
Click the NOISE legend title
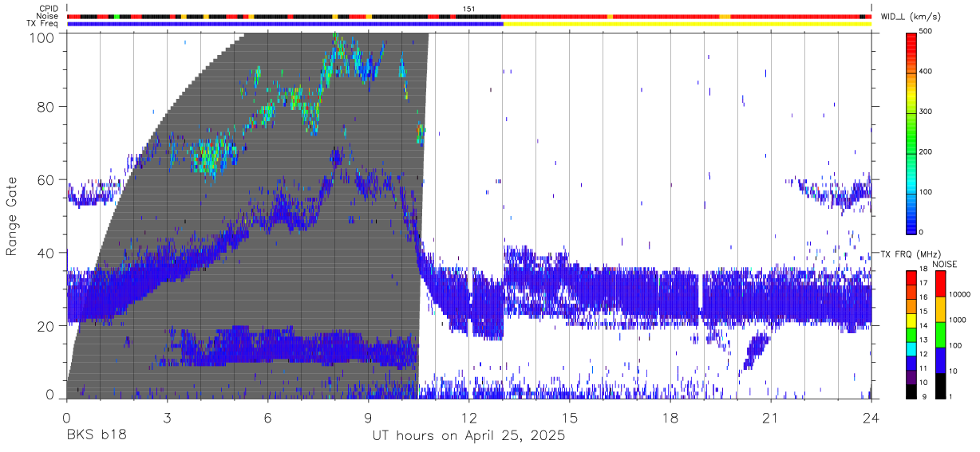point(945,264)
